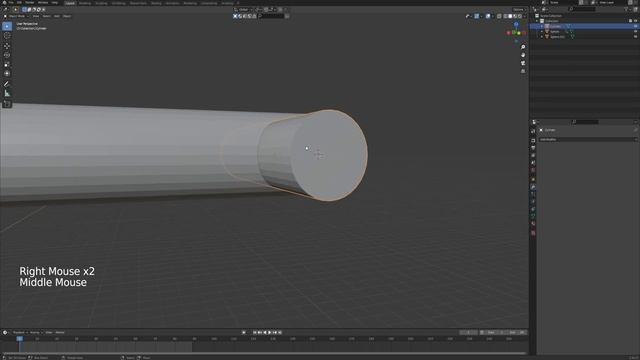Select the Scale tool

click(7, 64)
